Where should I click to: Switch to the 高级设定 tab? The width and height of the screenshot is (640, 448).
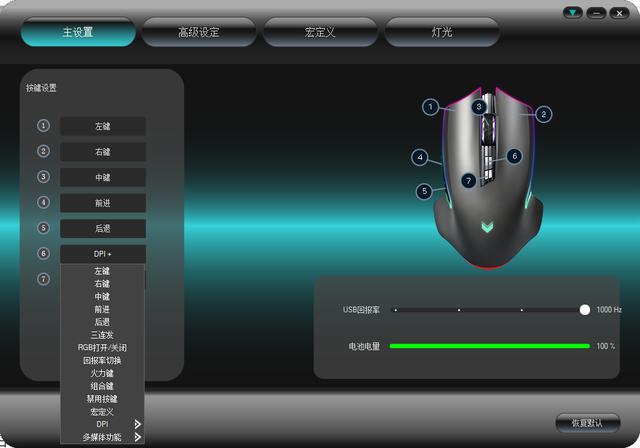pyautogui.click(x=198, y=32)
